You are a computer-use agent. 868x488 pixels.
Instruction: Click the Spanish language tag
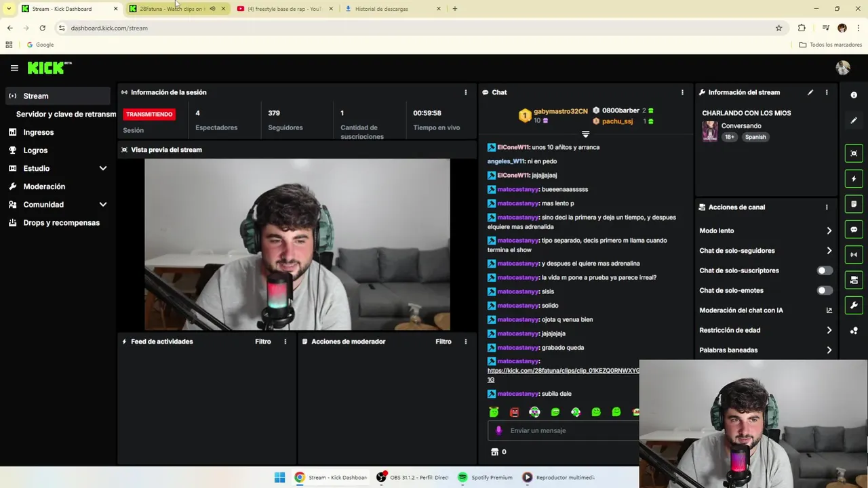coord(755,137)
